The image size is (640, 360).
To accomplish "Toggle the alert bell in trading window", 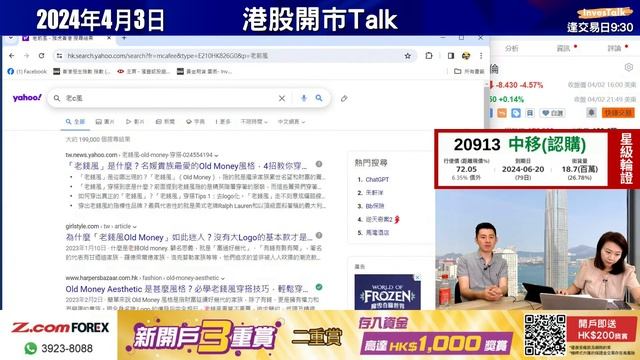I will click(591, 113).
